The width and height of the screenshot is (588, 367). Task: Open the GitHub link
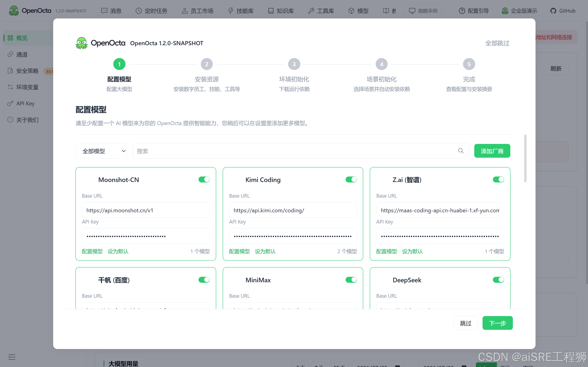tap(563, 11)
